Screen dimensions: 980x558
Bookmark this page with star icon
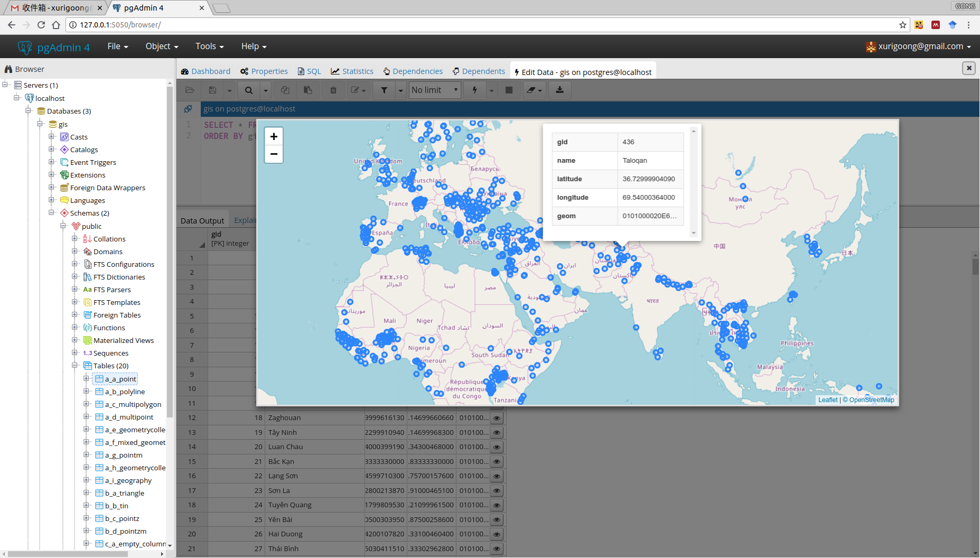(903, 25)
